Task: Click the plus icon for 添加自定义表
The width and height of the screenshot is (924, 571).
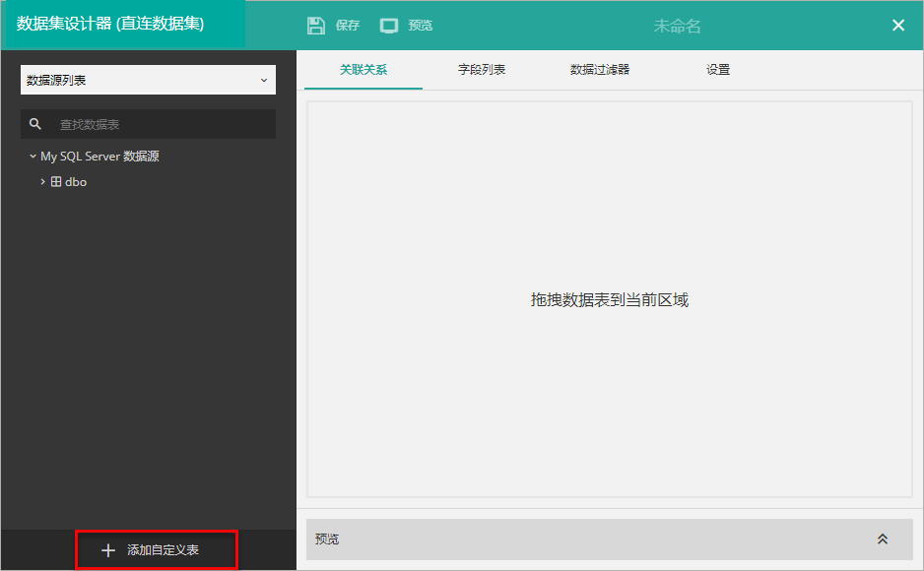Action: click(x=108, y=550)
